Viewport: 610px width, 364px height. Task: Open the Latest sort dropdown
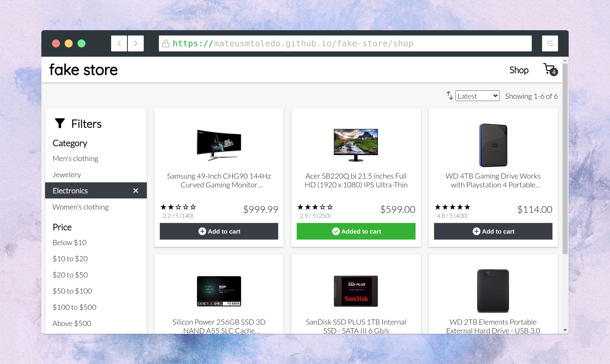(477, 96)
